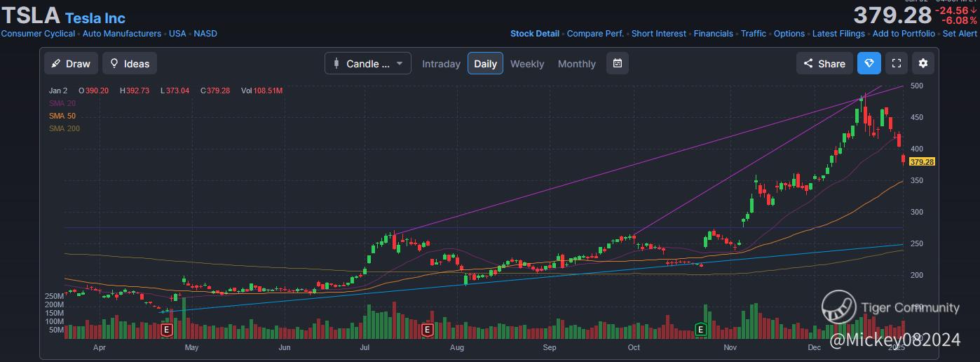Switch to the Intraday timeframe
Viewport: 980px width, 362px height.
pyautogui.click(x=441, y=63)
